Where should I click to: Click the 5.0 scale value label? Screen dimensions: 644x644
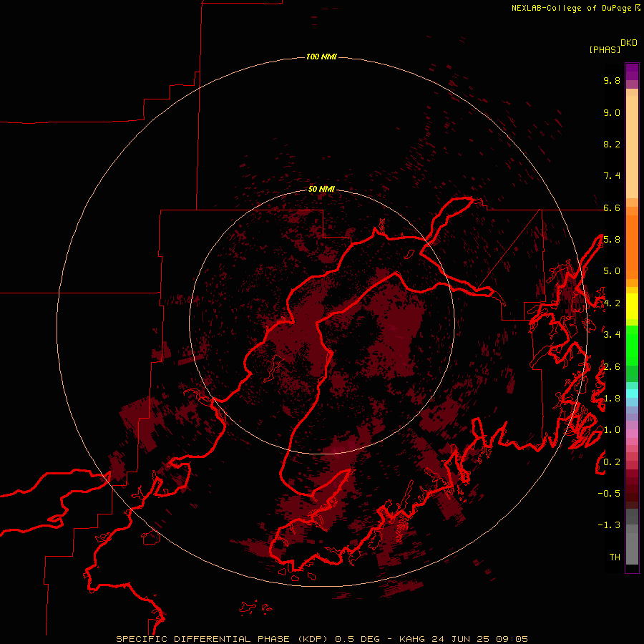612,271
